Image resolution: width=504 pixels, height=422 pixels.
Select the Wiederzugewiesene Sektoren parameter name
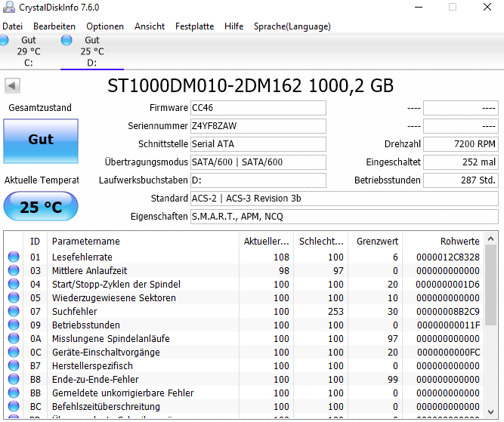114,297
